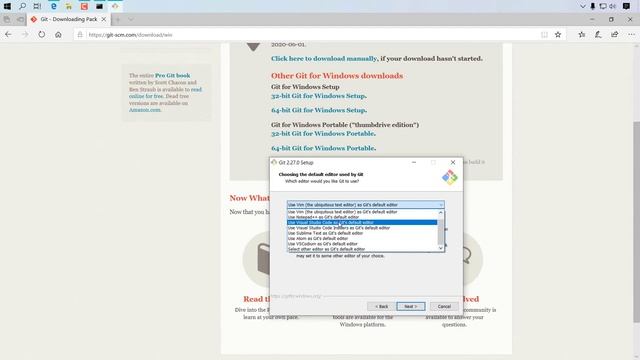Close the 'Git - Downloading Pack' tab
640x360 pixels.
pos(104,19)
